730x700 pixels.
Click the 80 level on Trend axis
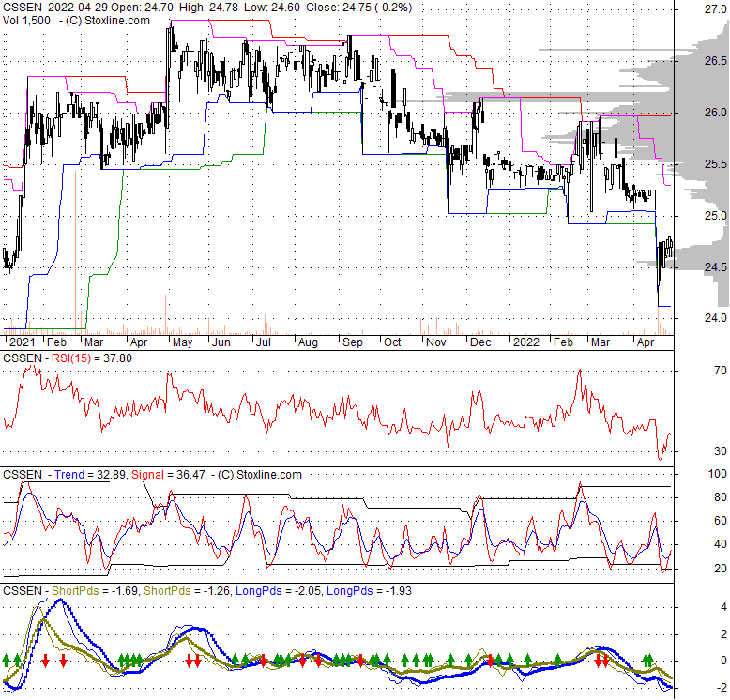(721, 497)
